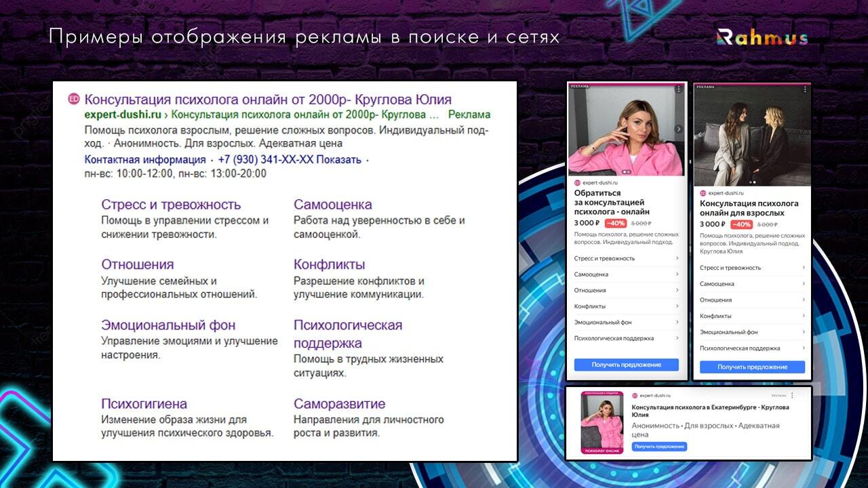This screenshot has height=488, width=868.
Task: Open the 'Саморазвитие' sitelink in the search ad
Action: pyautogui.click(x=340, y=403)
